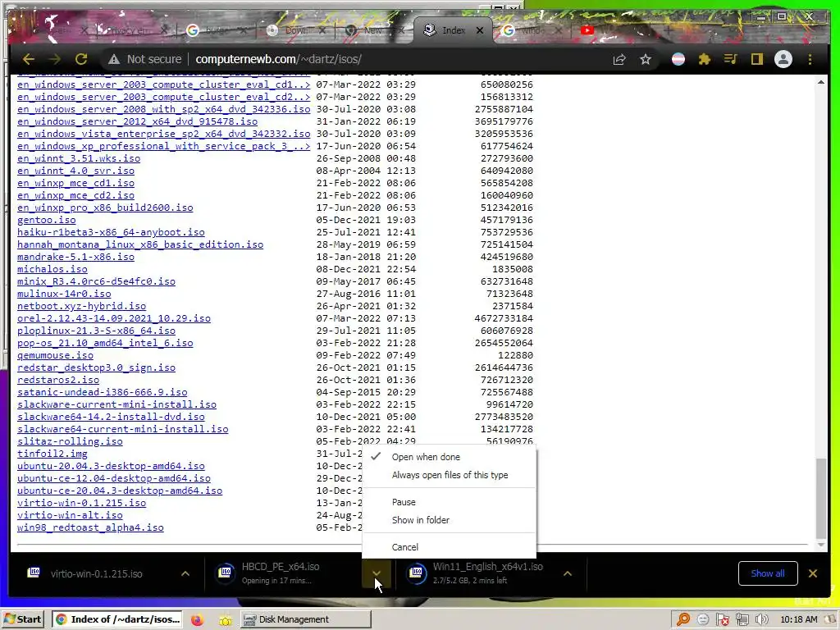The image size is (840, 630).
Task: Click the virtio-win-0.1.215.iso download file icon
Action: point(34,573)
